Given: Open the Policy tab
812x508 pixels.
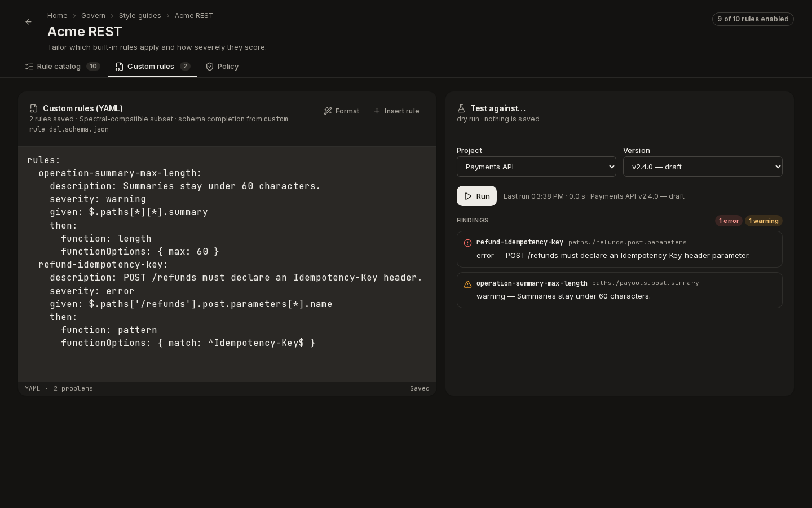Looking at the screenshot, I should pos(222,67).
